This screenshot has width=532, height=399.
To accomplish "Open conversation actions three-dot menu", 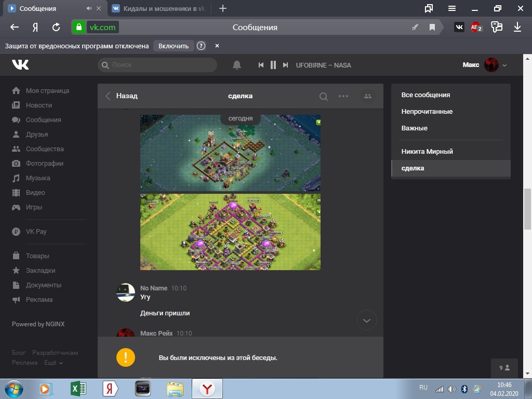I will click(343, 96).
